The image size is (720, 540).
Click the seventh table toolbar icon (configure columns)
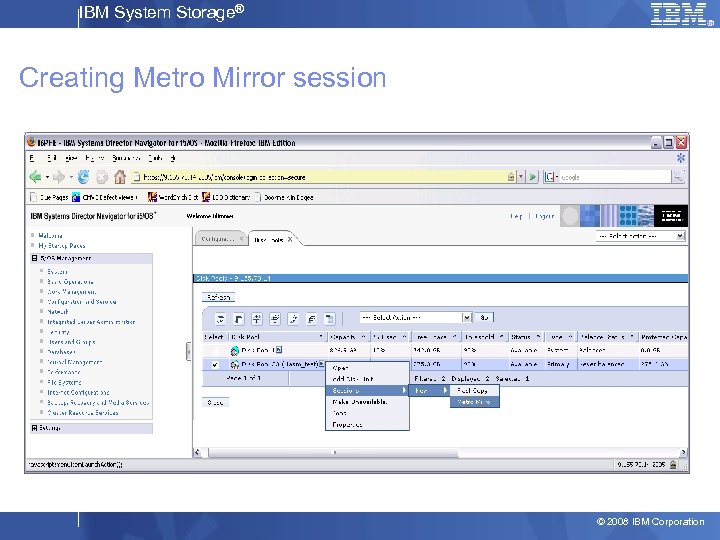pyautogui.click(x=330, y=319)
